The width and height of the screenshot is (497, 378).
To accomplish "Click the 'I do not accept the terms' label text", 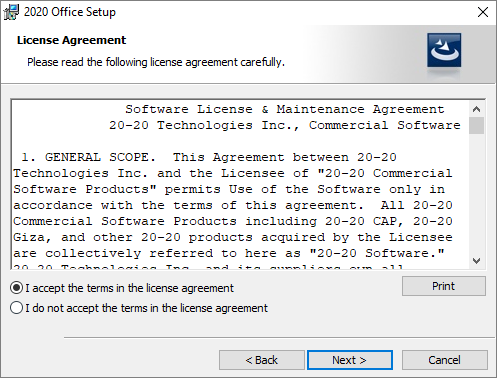I will [x=146, y=308].
